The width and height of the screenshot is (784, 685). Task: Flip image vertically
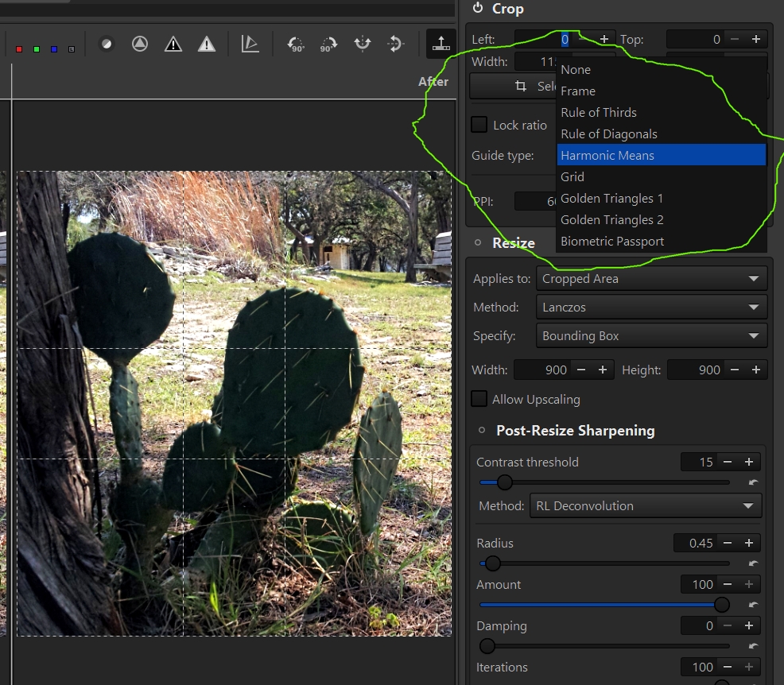pyautogui.click(x=395, y=44)
